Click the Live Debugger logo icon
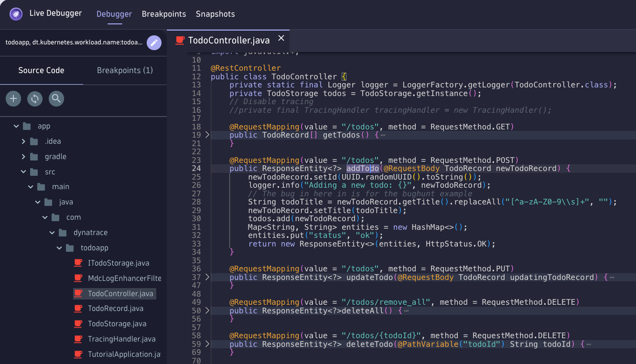636x364 pixels. point(16,14)
